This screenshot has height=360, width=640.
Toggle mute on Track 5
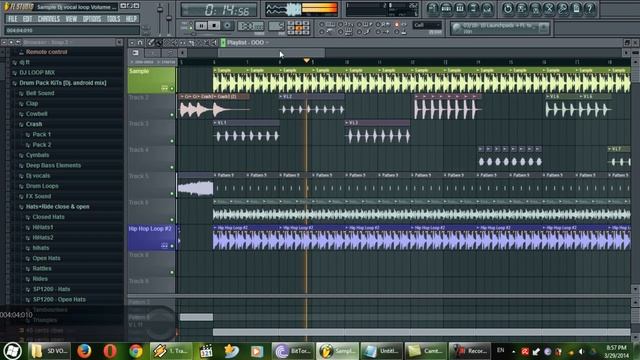[172, 193]
